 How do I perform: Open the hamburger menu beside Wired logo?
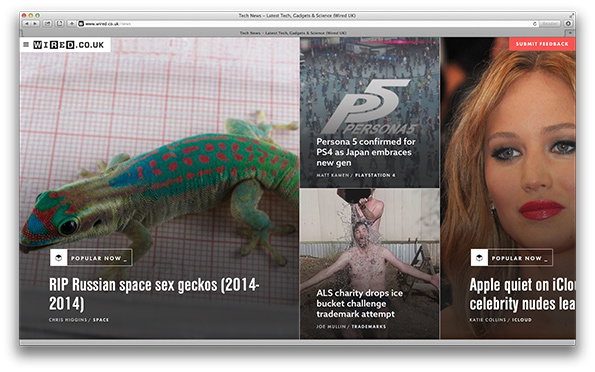click(x=26, y=45)
